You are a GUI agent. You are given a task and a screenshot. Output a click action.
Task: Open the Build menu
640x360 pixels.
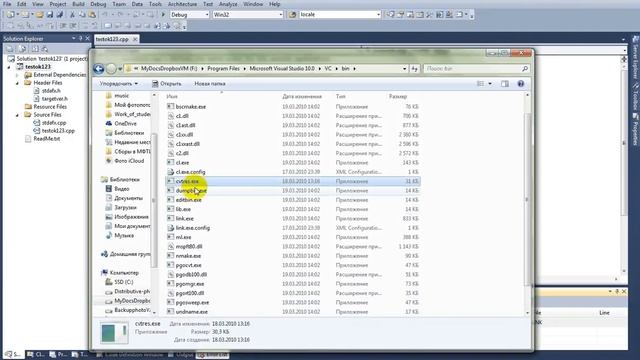(x=78, y=4)
